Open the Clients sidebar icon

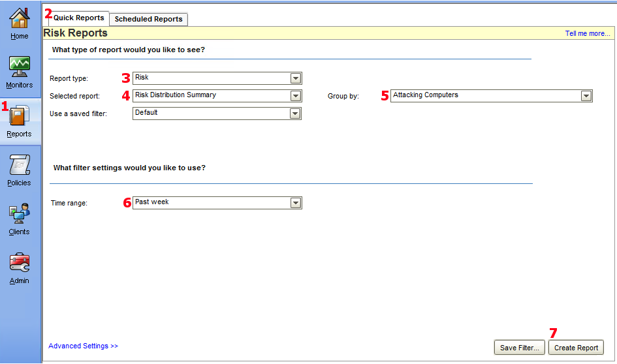20,214
